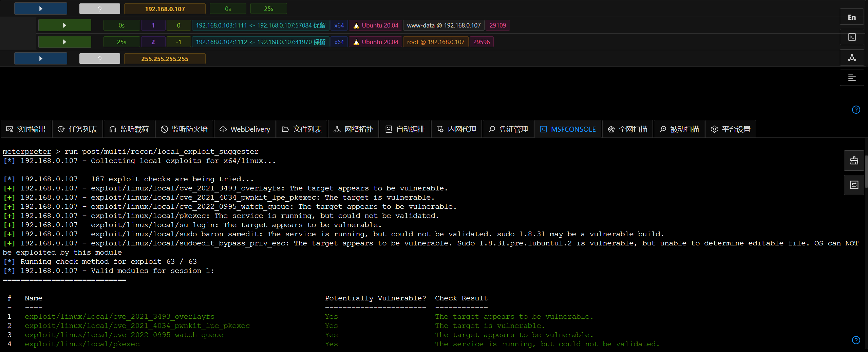The width and height of the screenshot is (868, 352).
Task: Select host IP 192.168.0.107 label
Action: 165,9
